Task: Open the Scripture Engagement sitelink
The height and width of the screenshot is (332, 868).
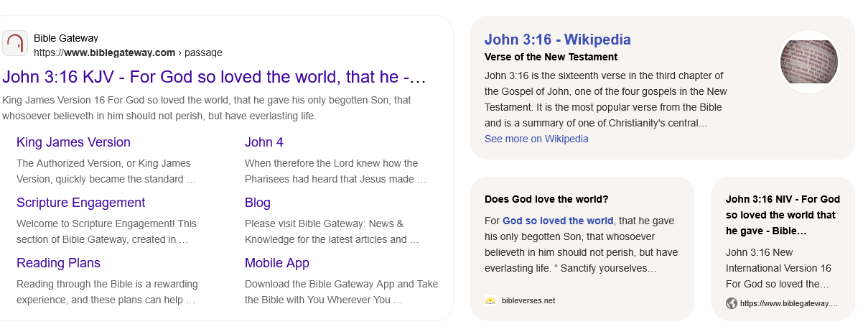Action: [x=80, y=203]
